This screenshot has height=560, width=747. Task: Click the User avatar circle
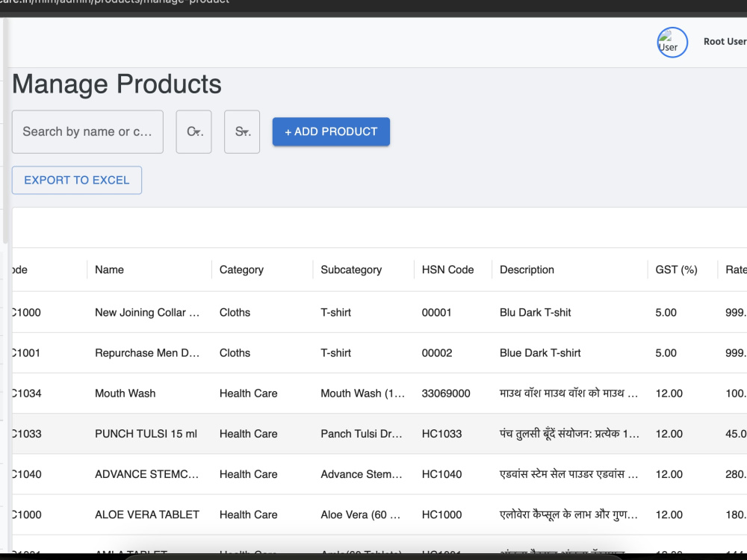(672, 43)
